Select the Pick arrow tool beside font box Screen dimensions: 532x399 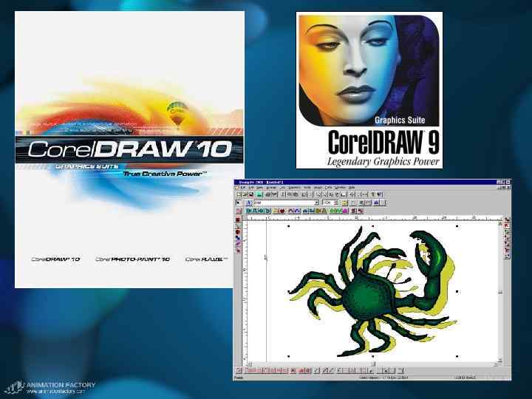tap(238, 202)
